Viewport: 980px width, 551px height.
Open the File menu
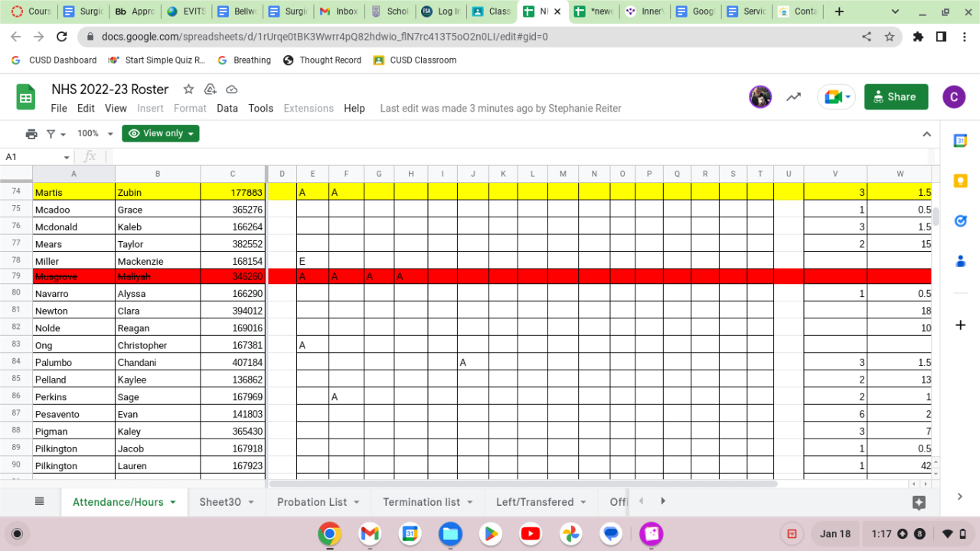point(59,109)
